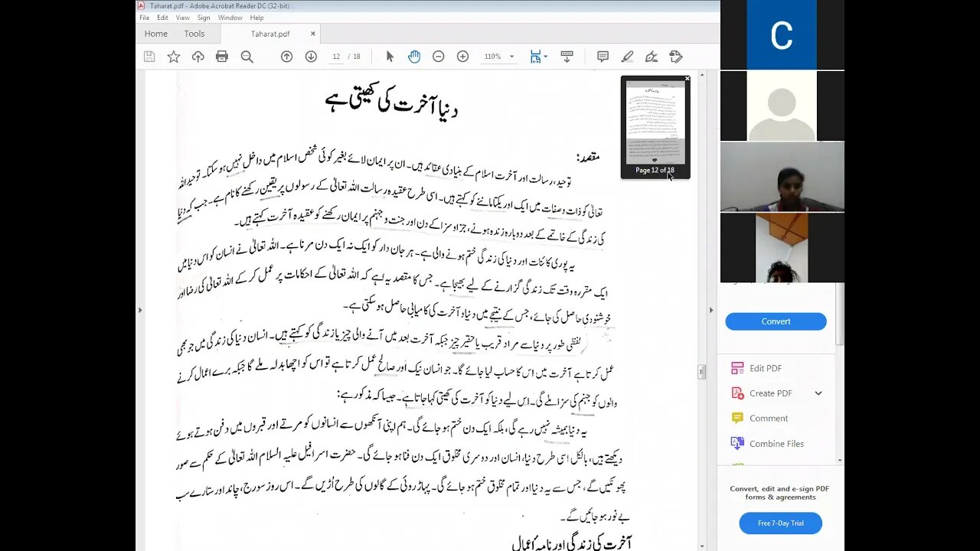Click the Stamp tool icon
980x551 pixels.
[675, 57]
